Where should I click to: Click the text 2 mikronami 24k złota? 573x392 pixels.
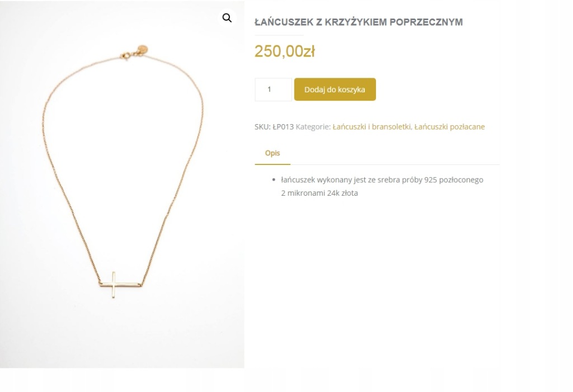click(x=320, y=193)
